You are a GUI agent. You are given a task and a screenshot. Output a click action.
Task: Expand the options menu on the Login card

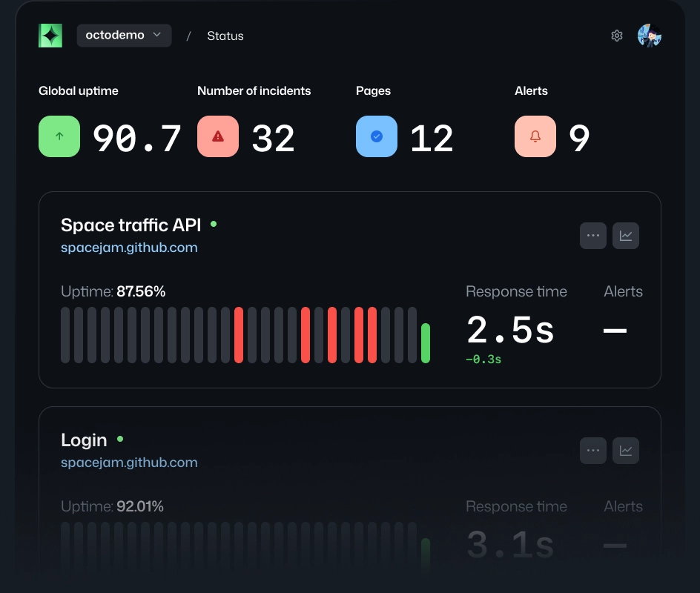pyautogui.click(x=593, y=450)
